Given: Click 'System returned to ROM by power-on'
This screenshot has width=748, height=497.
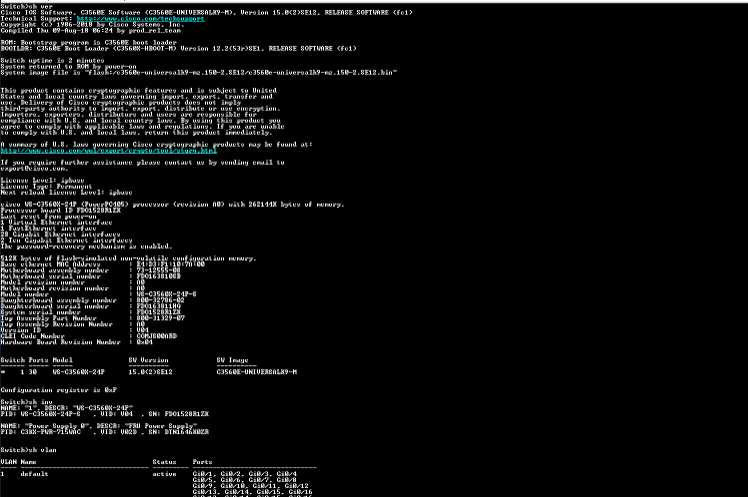Looking at the screenshot, I should pyautogui.click(x=68, y=67).
